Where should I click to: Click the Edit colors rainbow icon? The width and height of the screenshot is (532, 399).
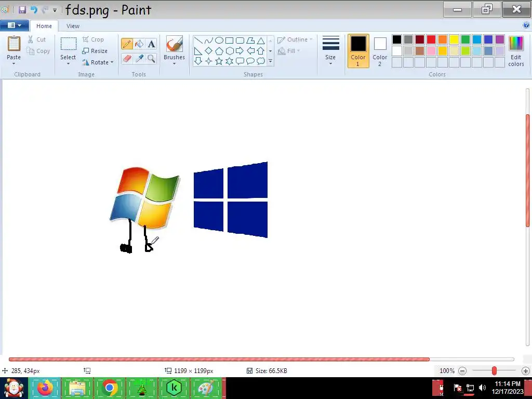516,44
